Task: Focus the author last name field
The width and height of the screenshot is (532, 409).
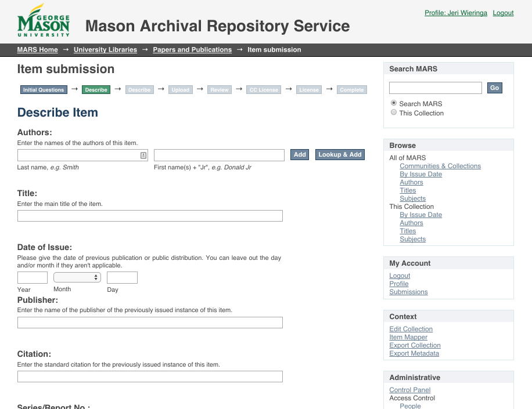Action: (x=82, y=155)
